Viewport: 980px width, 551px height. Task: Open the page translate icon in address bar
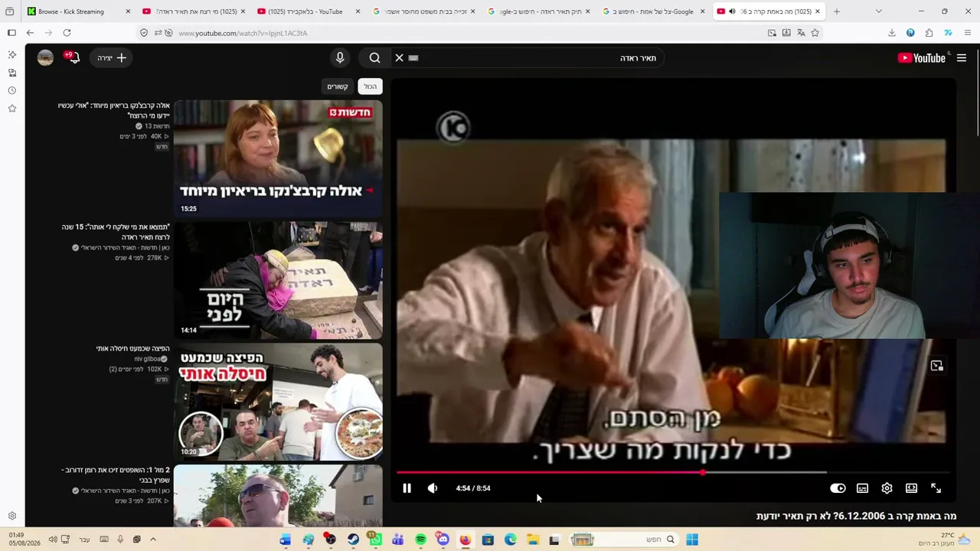coord(801,33)
